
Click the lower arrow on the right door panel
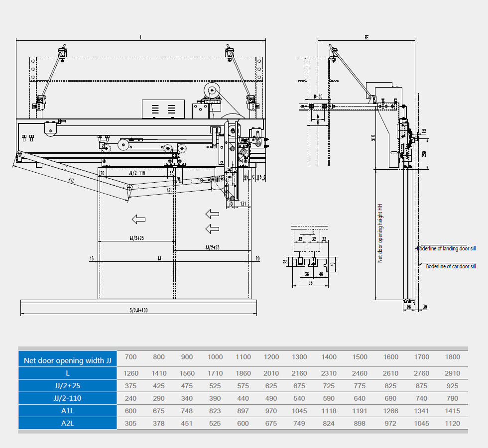[x=212, y=228]
